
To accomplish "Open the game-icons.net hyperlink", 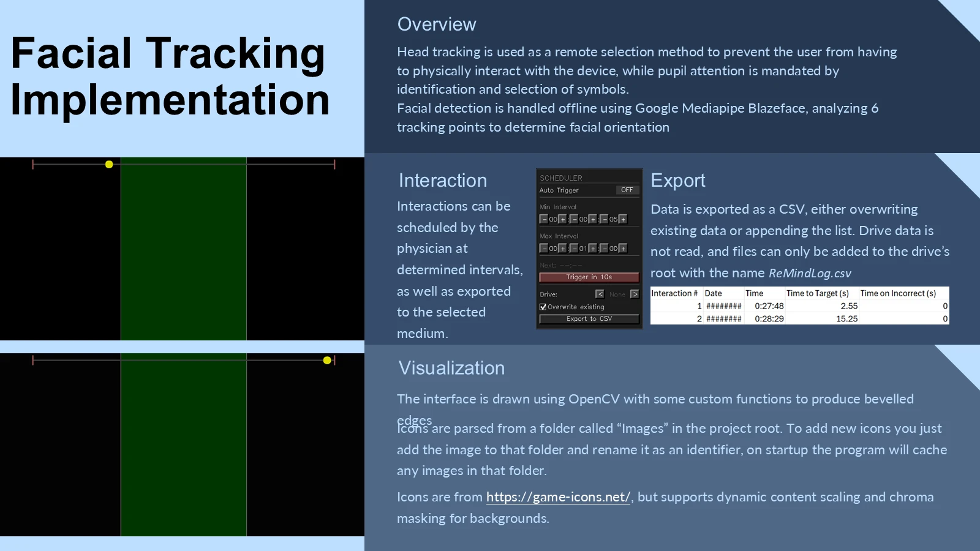I will [558, 497].
